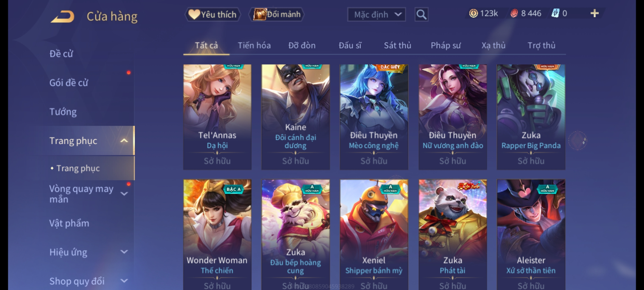The height and width of the screenshot is (290, 644).
Task: Select the Tiến hóa tab
Action: click(254, 45)
